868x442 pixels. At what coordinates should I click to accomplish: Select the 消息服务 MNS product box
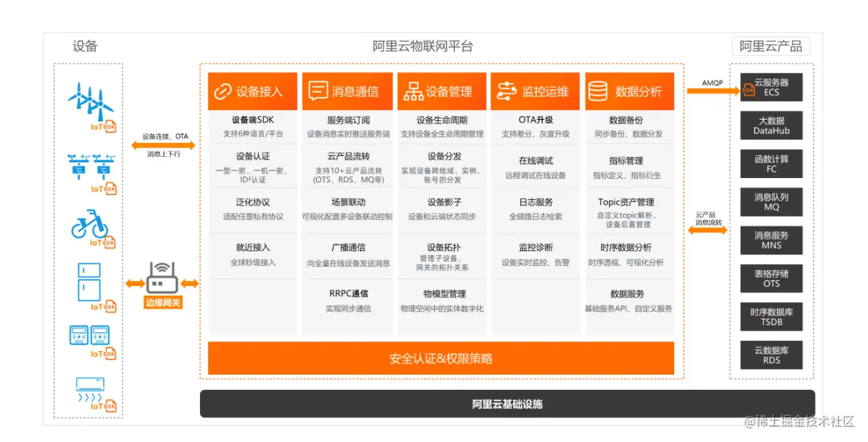[x=771, y=240]
